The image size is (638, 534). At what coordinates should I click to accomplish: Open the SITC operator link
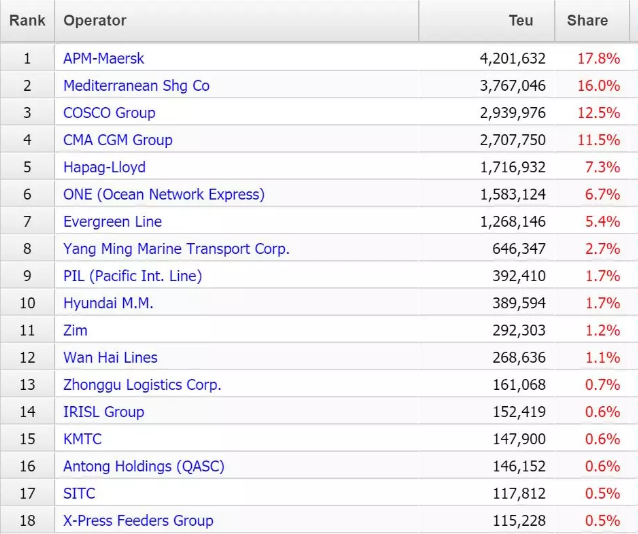pyautogui.click(x=79, y=493)
